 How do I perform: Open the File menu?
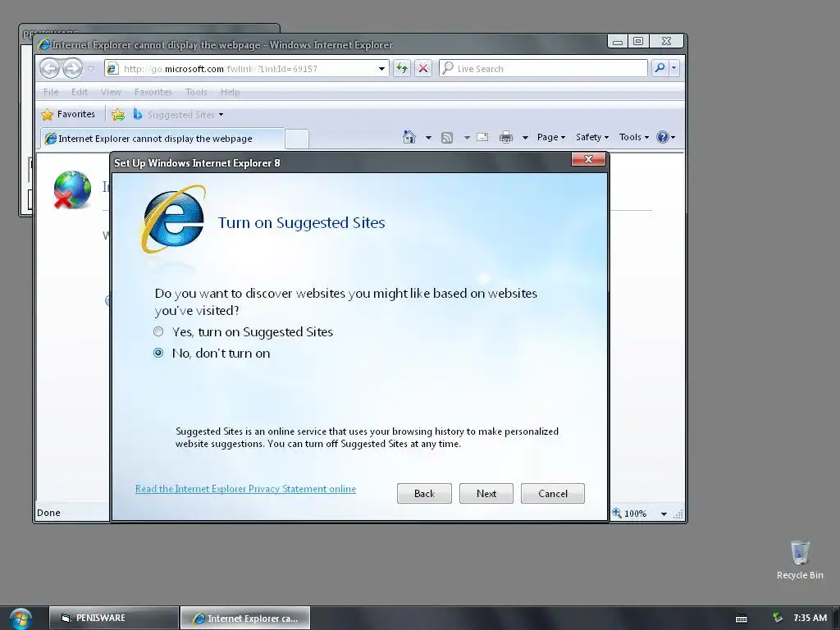[x=51, y=92]
